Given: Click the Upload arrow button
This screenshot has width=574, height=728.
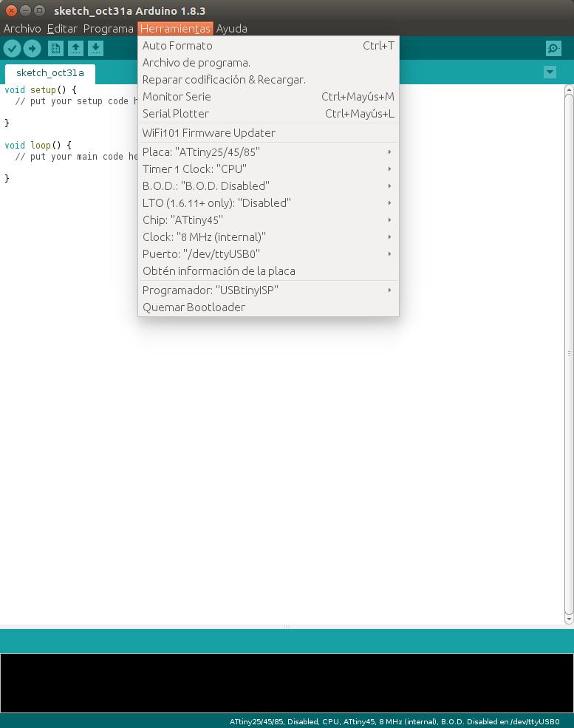Looking at the screenshot, I should coord(32,48).
